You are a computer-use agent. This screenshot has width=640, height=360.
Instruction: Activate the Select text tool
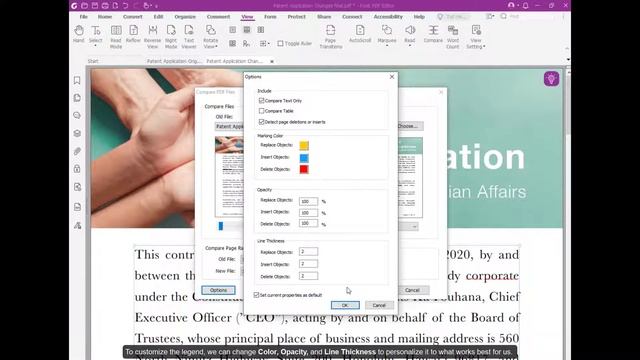96,33
